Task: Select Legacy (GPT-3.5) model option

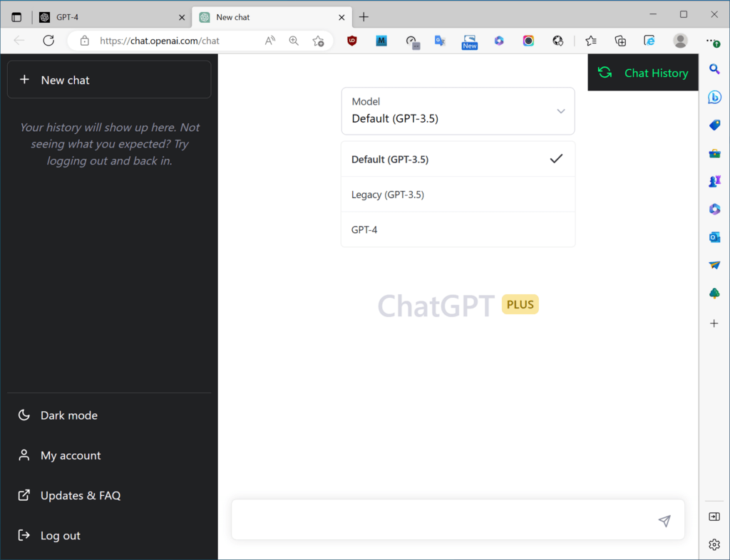Action: pyautogui.click(x=458, y=195)
